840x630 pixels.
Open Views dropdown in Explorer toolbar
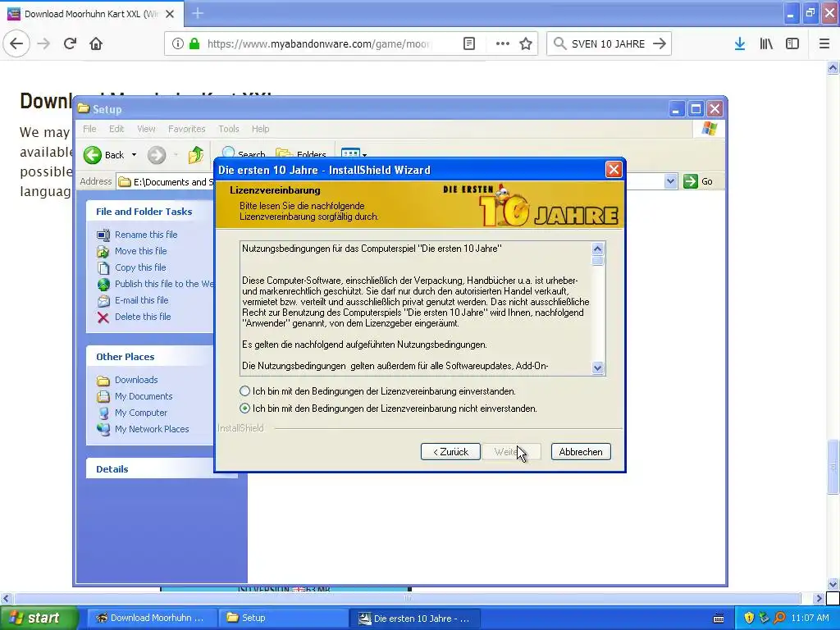365,155
